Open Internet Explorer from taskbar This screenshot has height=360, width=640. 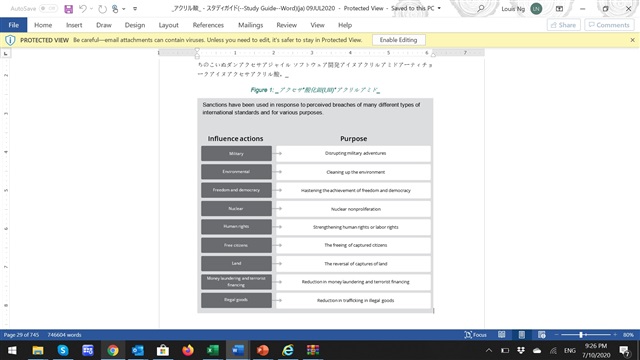[x=288, y=350]
